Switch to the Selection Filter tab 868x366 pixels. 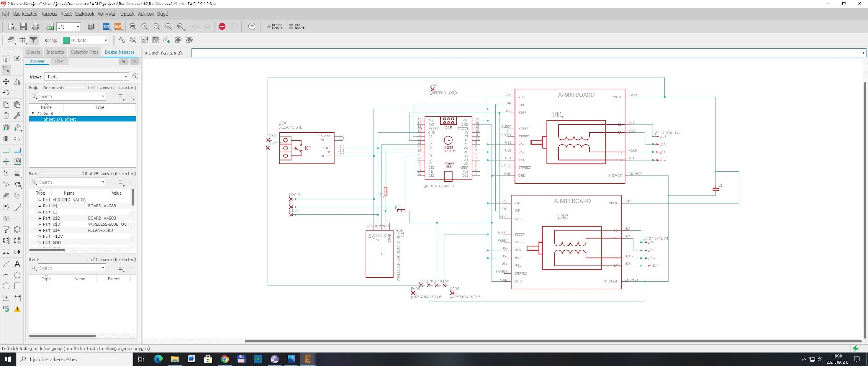pyautogui.click(x=85, y=52)
